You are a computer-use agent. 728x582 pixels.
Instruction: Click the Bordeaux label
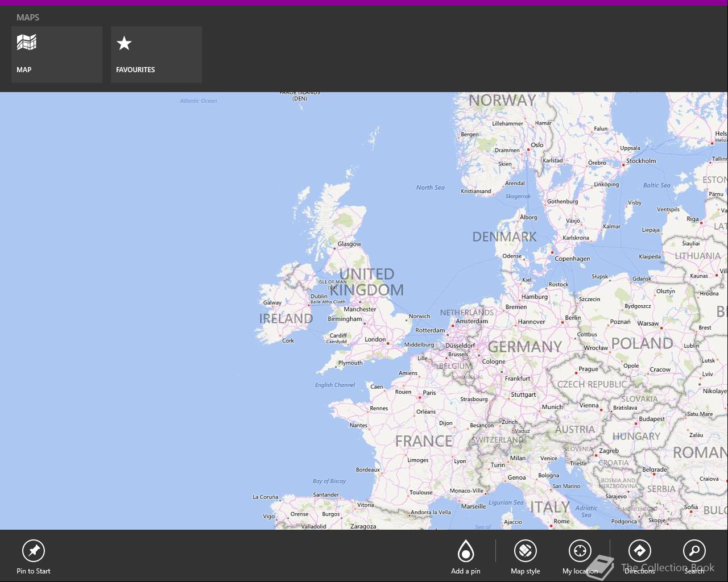pos(368,470)
